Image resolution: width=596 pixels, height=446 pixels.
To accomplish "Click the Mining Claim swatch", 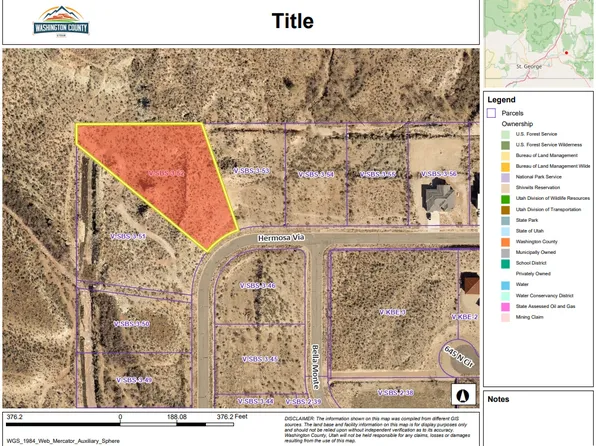I will click(x=506, y=317).
